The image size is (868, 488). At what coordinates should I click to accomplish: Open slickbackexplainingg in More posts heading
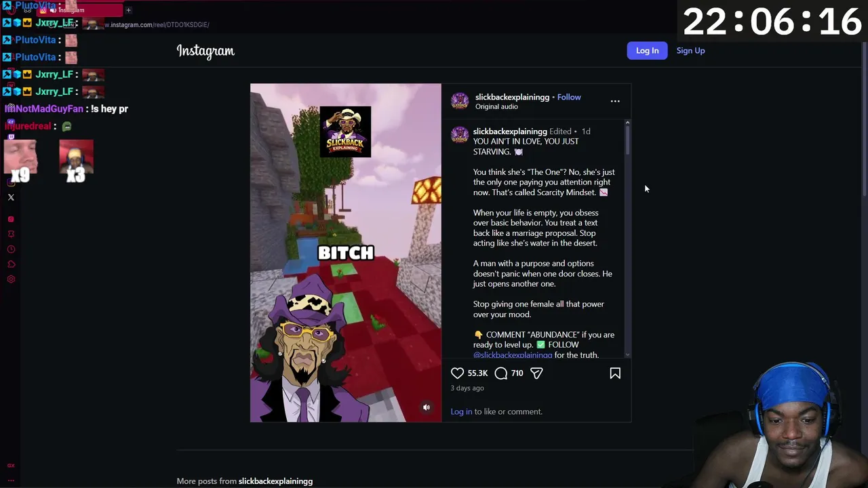point(275,481)
